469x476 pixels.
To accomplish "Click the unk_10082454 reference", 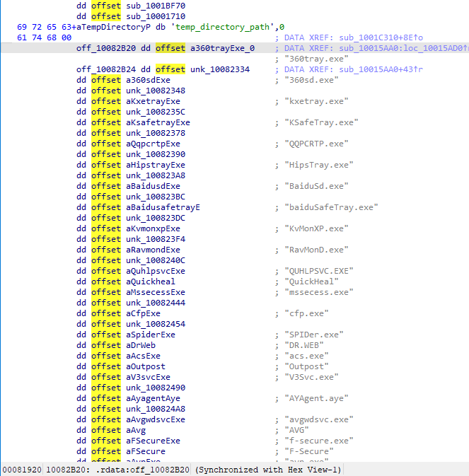I will [156, 325].
